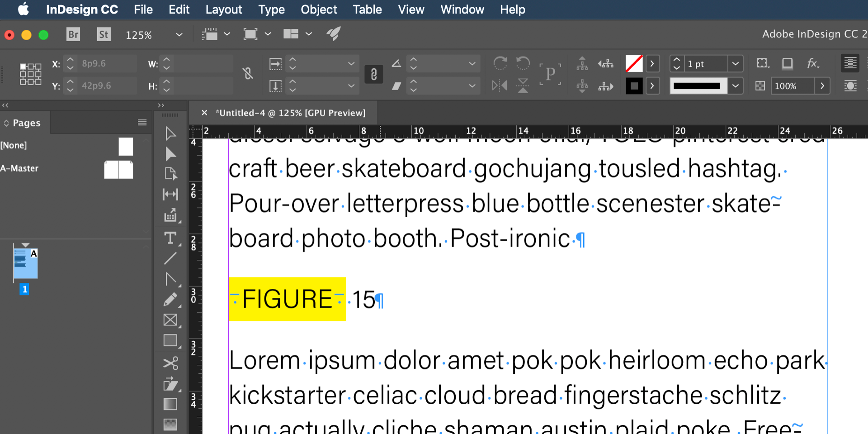The image size is (868, 434).
Task: Click the select container icon
Action: 582,64
